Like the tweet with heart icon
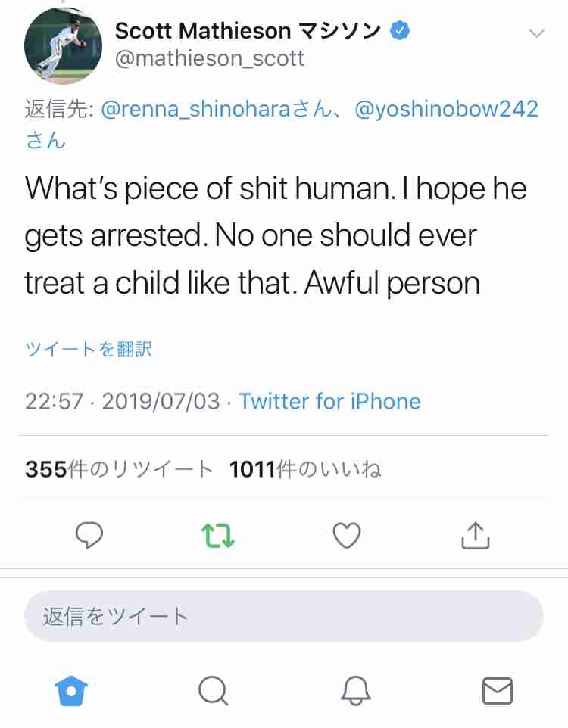 click(347, 535)
